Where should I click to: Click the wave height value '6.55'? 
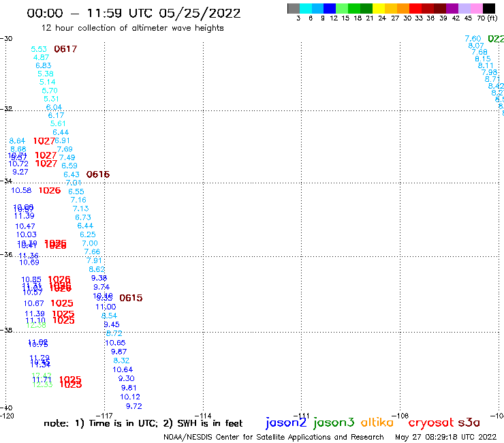(x=76, y=192)
